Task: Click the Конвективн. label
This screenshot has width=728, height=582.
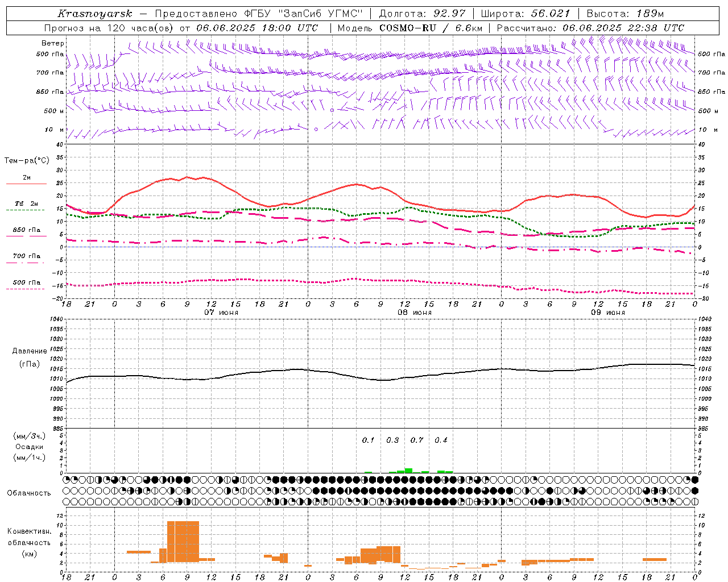Action: [30, 531]
